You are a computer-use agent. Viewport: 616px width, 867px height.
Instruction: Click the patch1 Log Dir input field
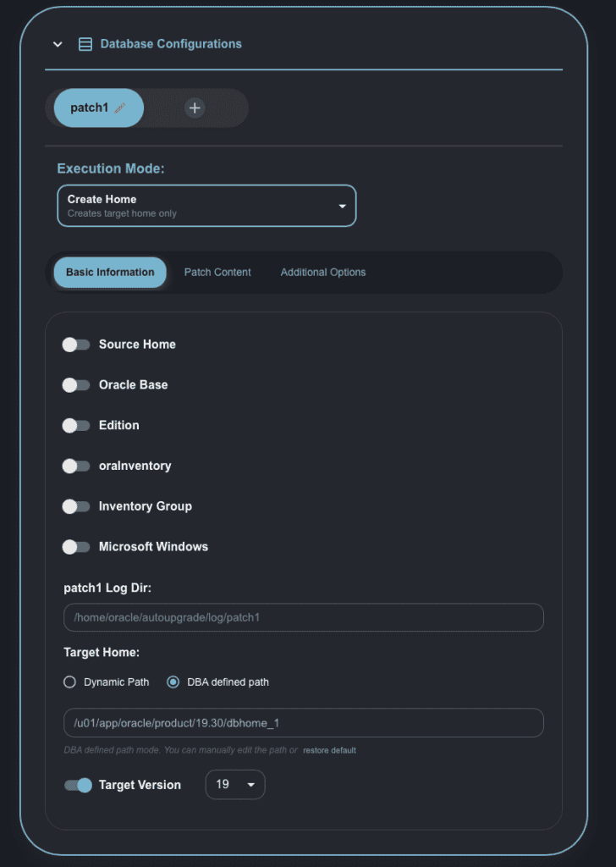[303, 617]
